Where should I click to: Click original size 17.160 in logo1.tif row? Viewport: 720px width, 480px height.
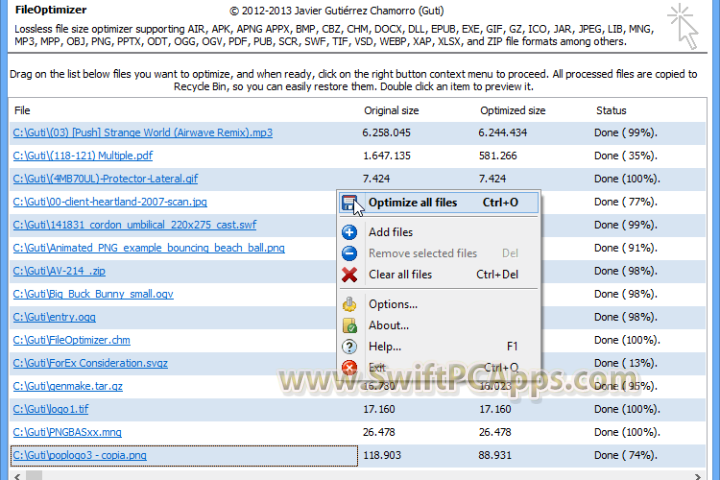pos(379,409)
